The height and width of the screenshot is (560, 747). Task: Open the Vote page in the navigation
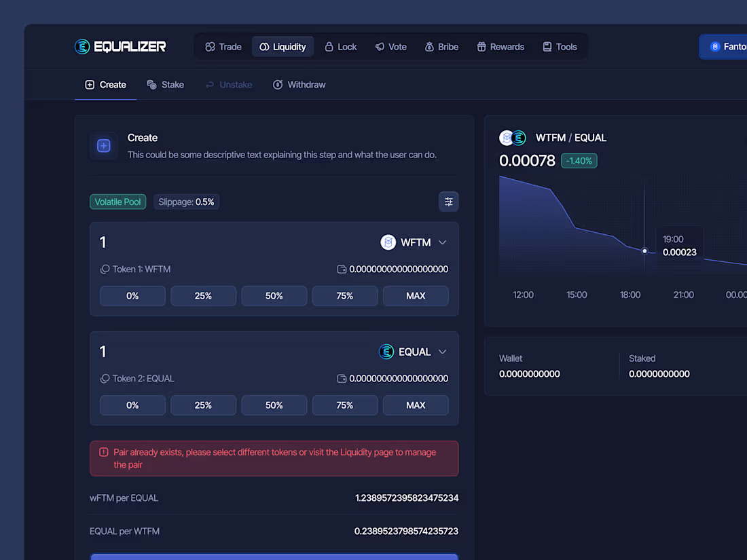coord(390,46)
